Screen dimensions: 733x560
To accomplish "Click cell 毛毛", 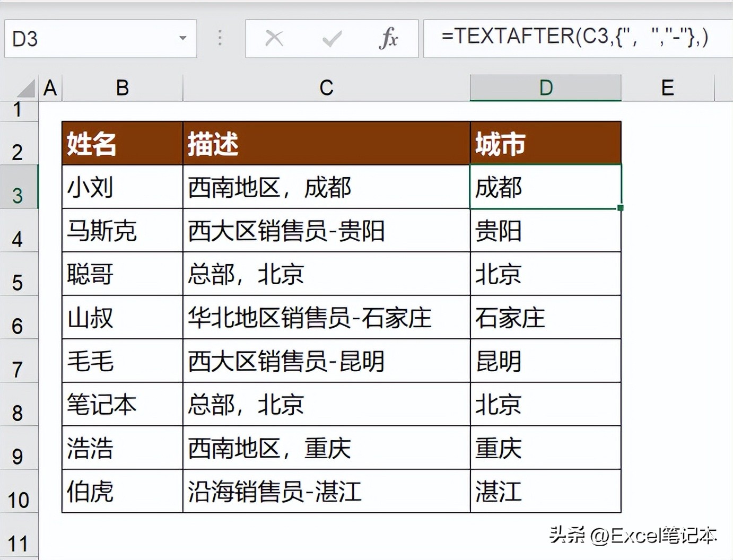I will click(x=123, y=361).
